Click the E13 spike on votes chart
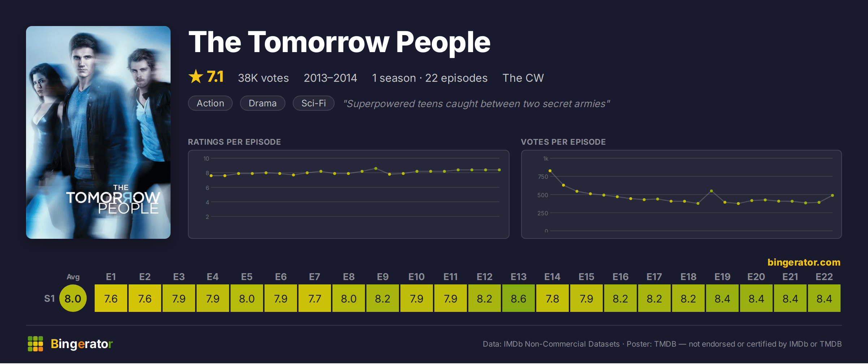The image size is (868, 364). (711, 191)
